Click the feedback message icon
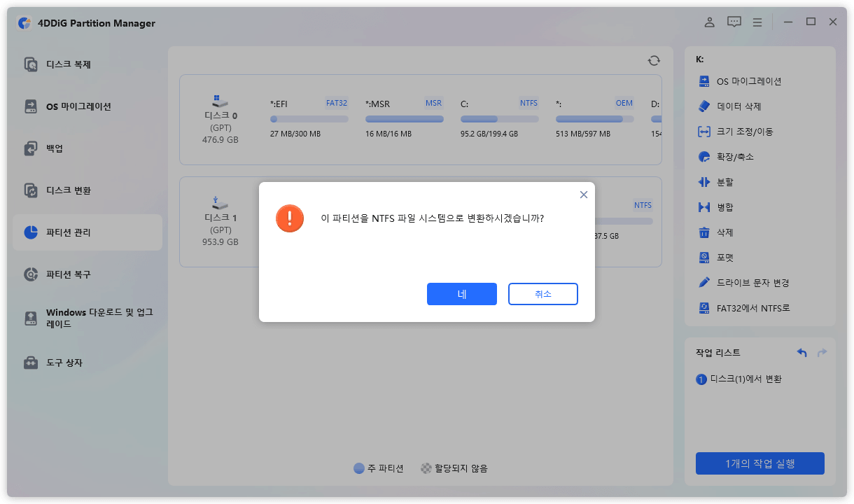Image resolution: width=854 pixels, height=504 pixels. (x=733, y=22)
